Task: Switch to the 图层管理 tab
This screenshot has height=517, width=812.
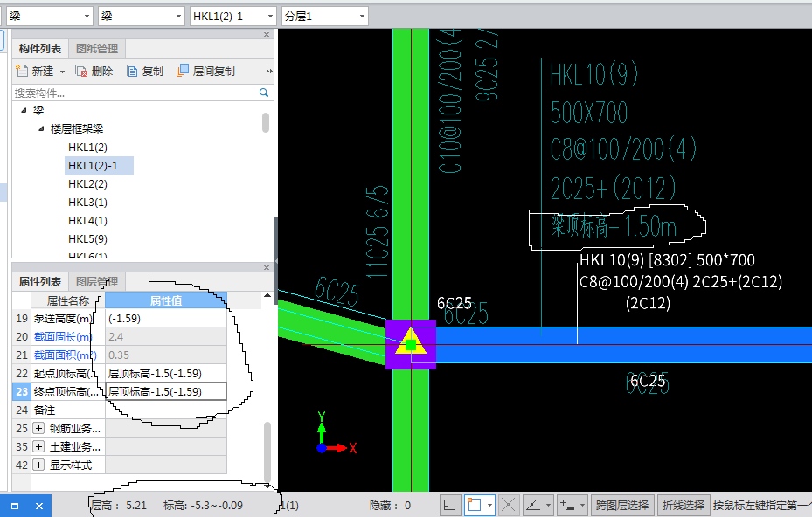Action: coord(97,281)
